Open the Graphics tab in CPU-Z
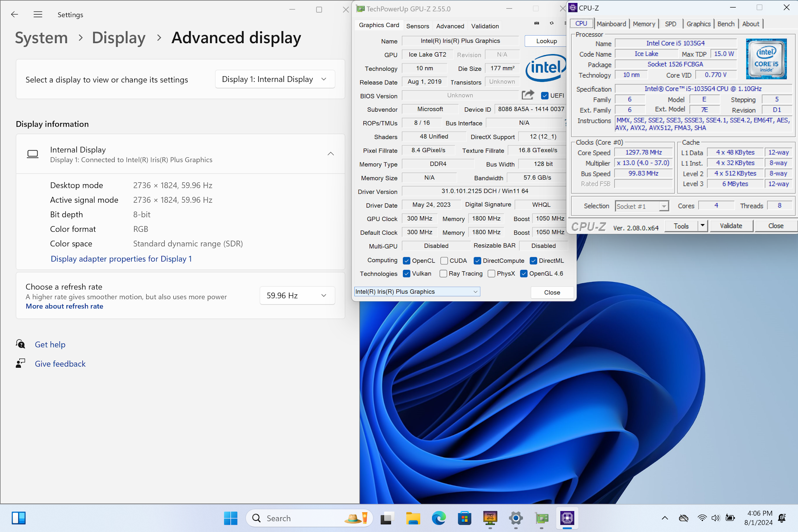The height and width of the screenshot is (532, 798). click(698, 24)
